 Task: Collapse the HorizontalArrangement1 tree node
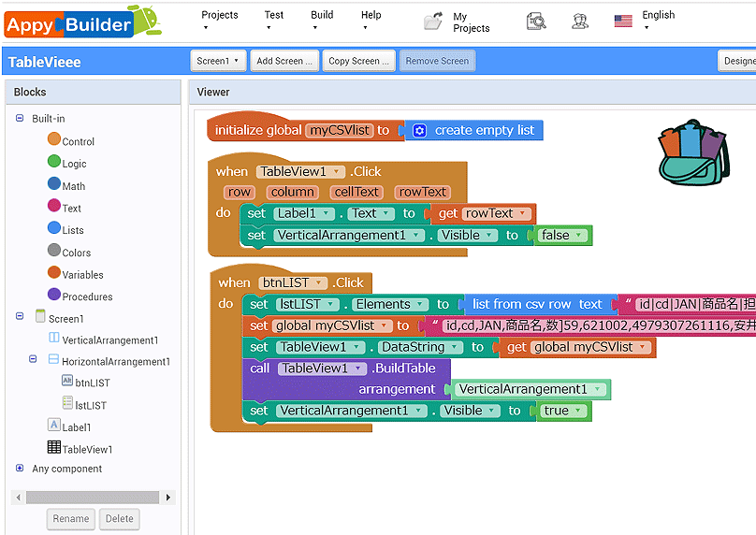33,359
